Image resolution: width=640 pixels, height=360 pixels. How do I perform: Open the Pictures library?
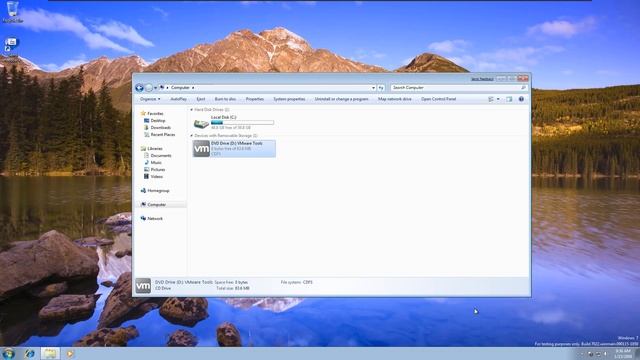pos(158,169)
